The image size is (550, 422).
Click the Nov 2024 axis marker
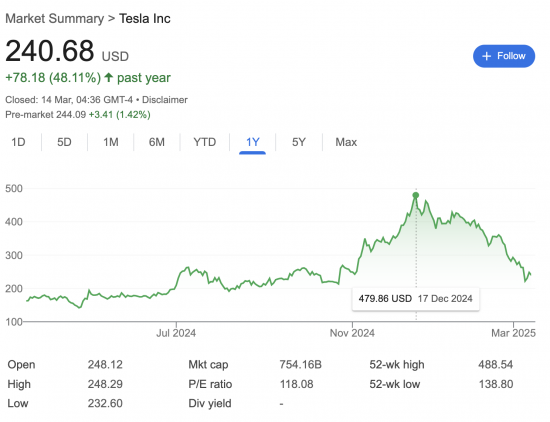tap(352, 333)
